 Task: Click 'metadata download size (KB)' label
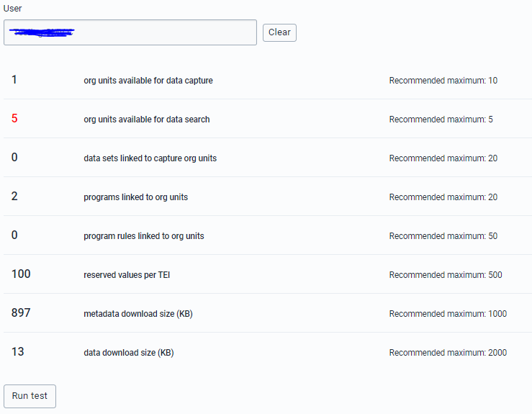138,313
